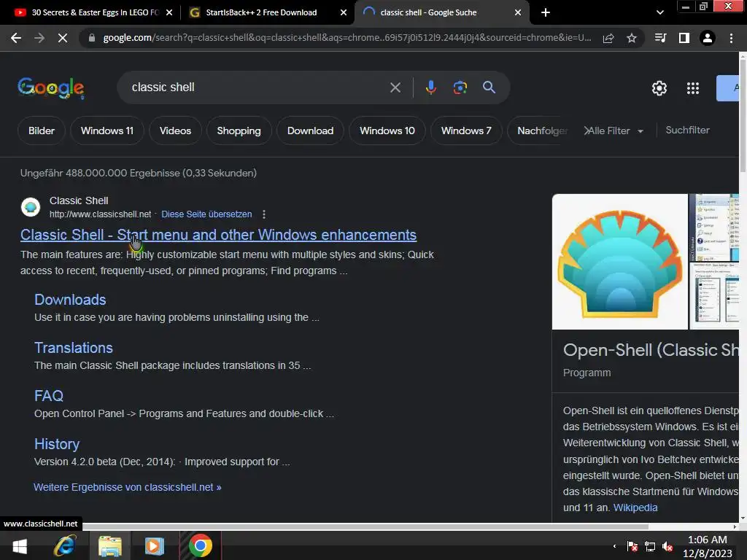Image resolution: width=747 pixels, height=560 pixels.
Task: Show hidden tray icons arrow
Action: (614, 546)
